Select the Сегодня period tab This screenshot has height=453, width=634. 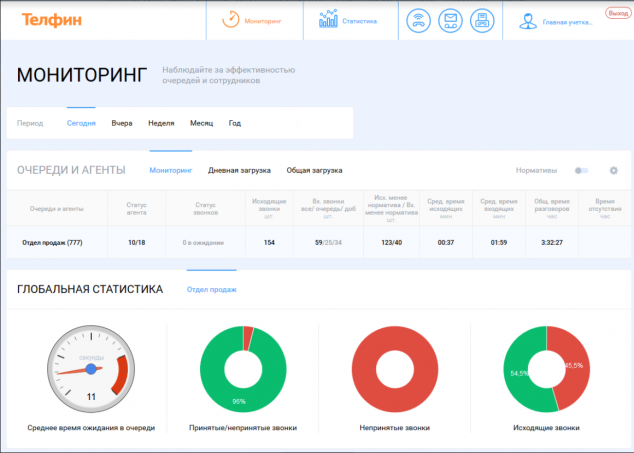81,123
